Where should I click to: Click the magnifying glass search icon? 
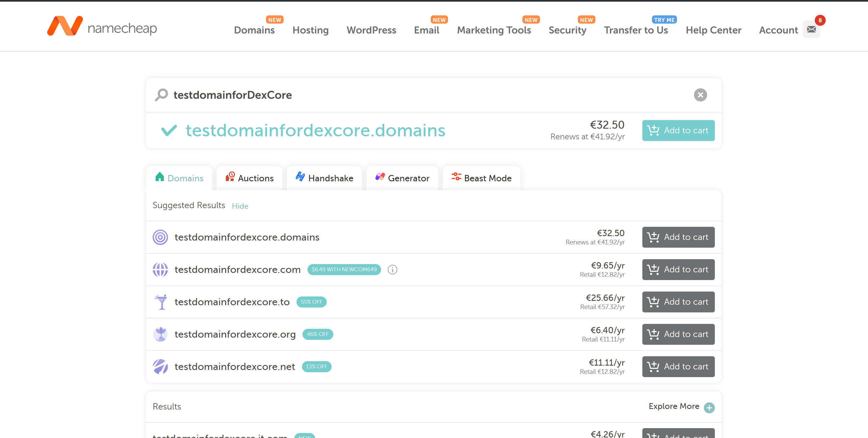pos(161,95)
